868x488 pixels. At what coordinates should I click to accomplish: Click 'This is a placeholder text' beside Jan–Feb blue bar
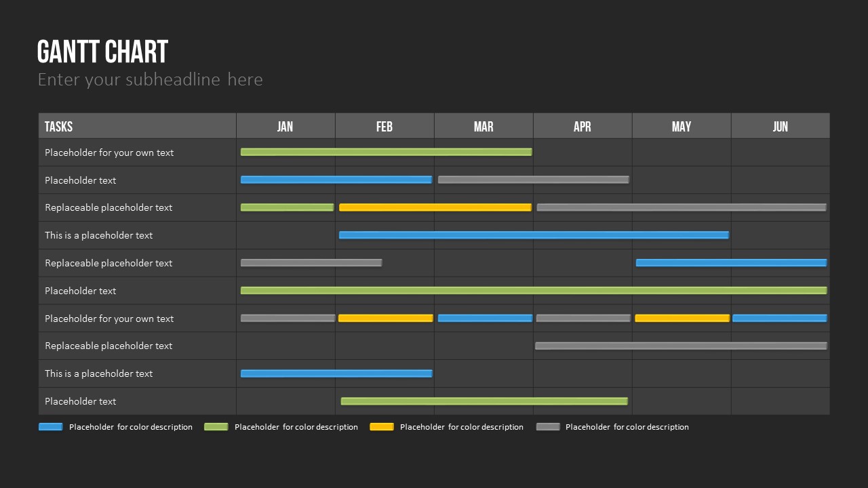click(99, 373)
